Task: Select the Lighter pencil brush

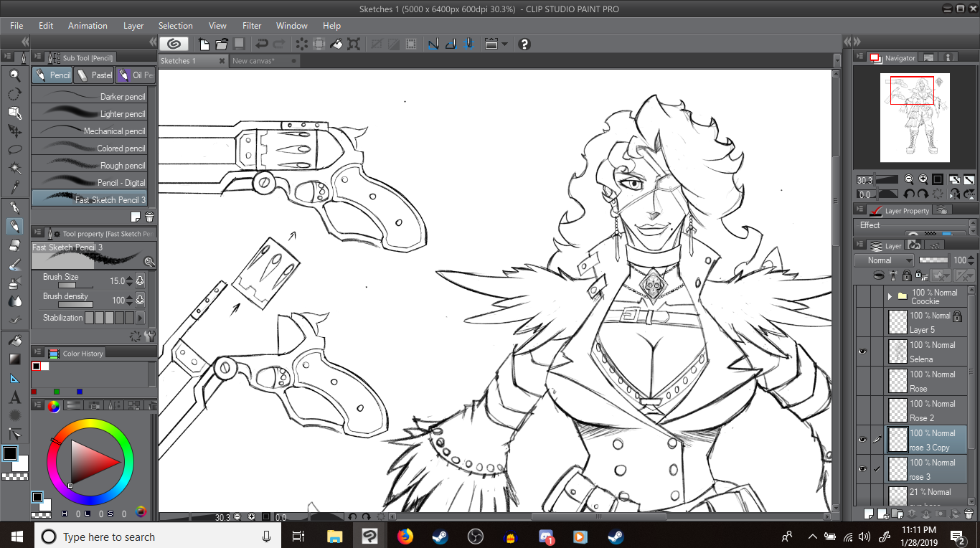Action: [90, 113]
